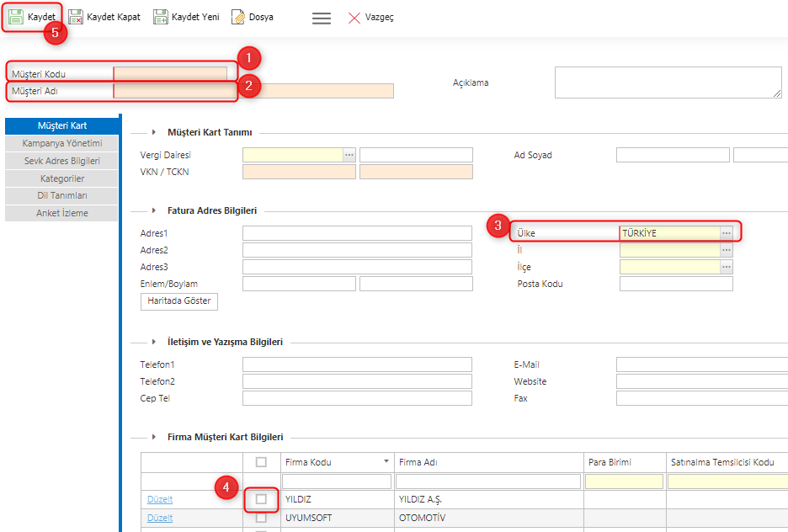Switch to Sevk Adres Bilgileri tab
The width and height of the screenshot is (788, 532).
[x=62, y=161]
